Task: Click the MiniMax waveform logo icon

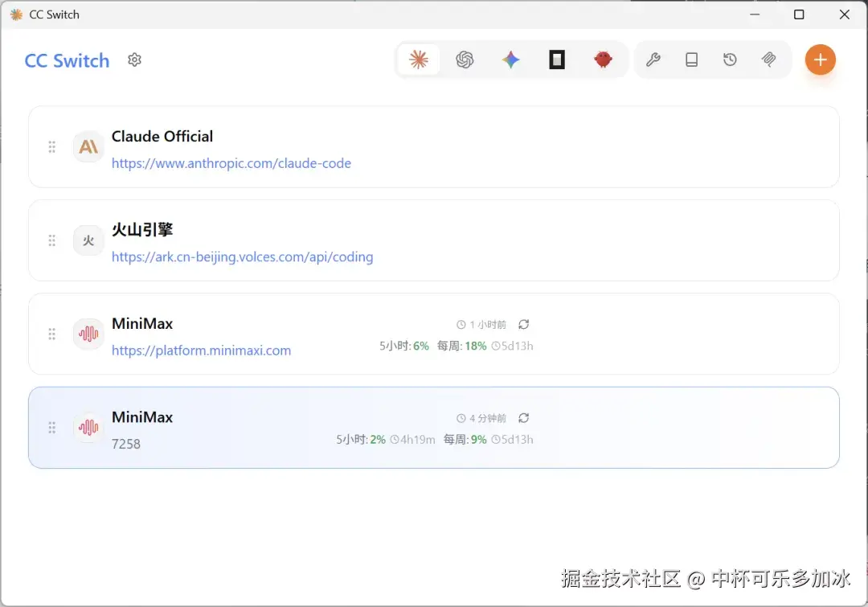Action: pyautogui.click(x=88, y=334)
